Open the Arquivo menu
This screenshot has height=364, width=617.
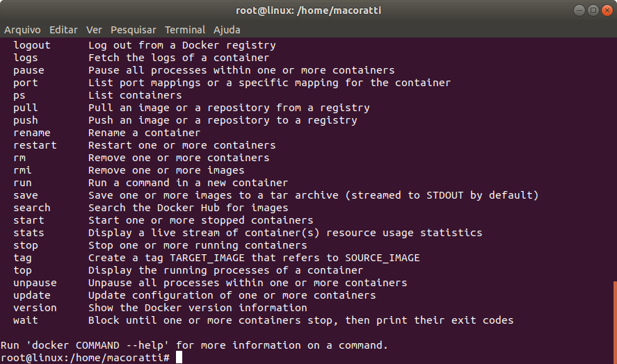pyautogui.click(x=22, y=30)
